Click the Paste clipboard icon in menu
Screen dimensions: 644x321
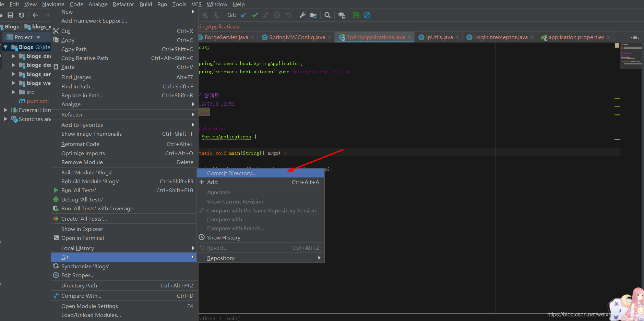coord(56,67)
